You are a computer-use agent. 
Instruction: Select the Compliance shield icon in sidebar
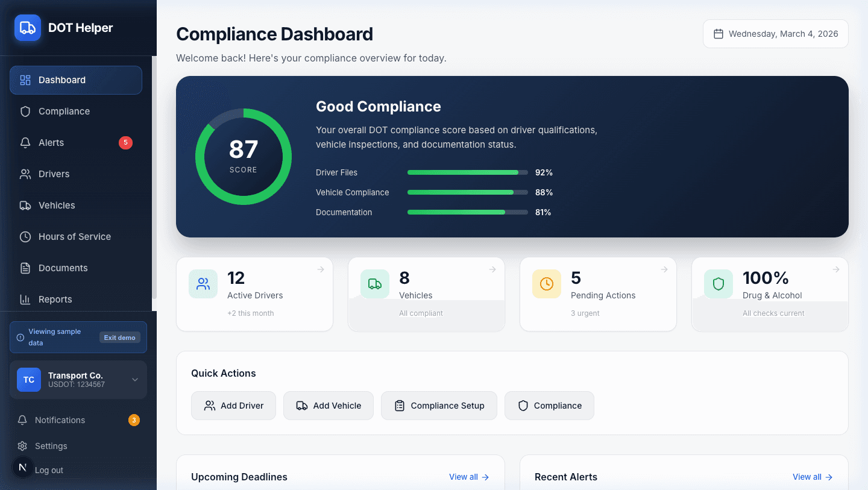pyautogui.click(x=25, y=111)
